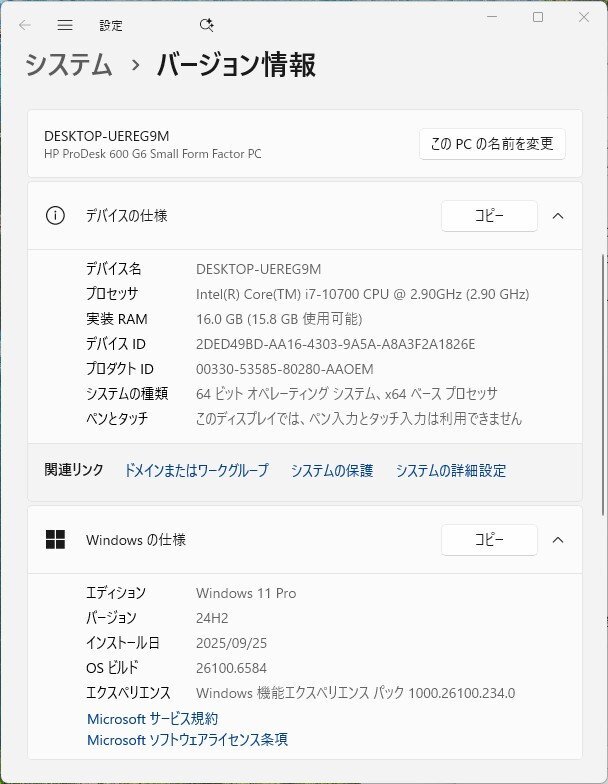
Task: Click この PC の名前を変更 button
Action: (492, 144)
